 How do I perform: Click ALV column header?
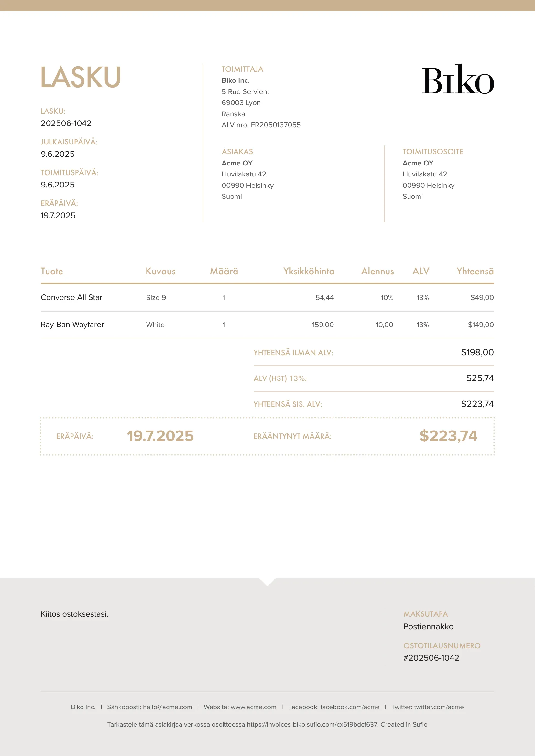(421, 271)
